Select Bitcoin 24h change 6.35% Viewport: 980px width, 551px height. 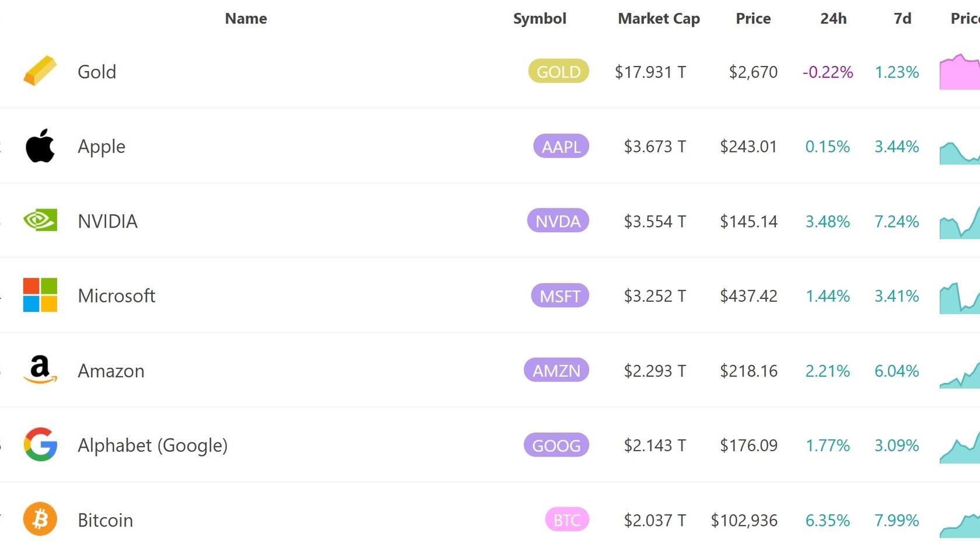(828, 520)
